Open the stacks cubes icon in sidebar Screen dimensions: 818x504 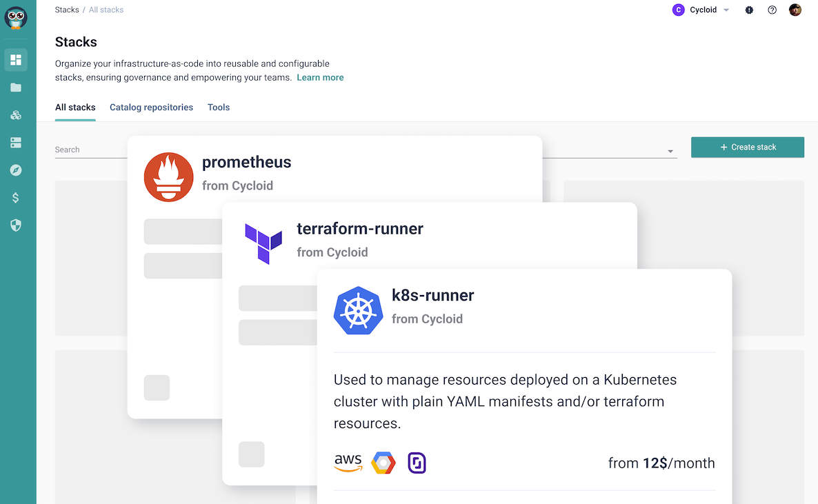tap(16, 114)
